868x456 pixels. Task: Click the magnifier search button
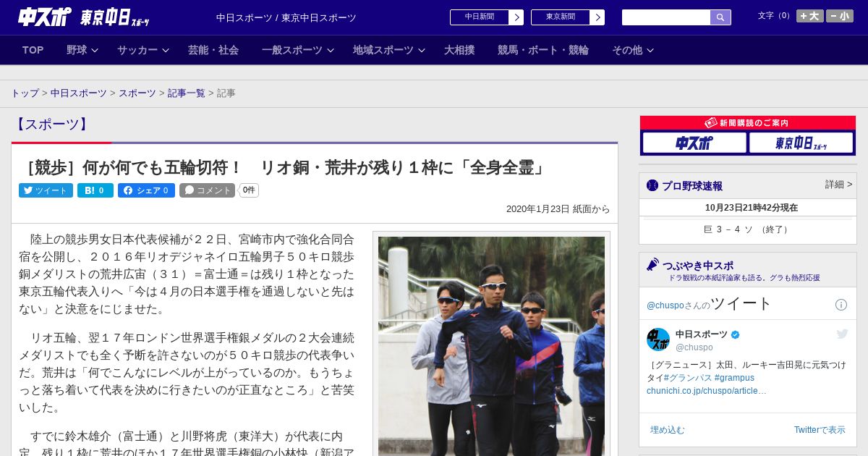point(720,17)
